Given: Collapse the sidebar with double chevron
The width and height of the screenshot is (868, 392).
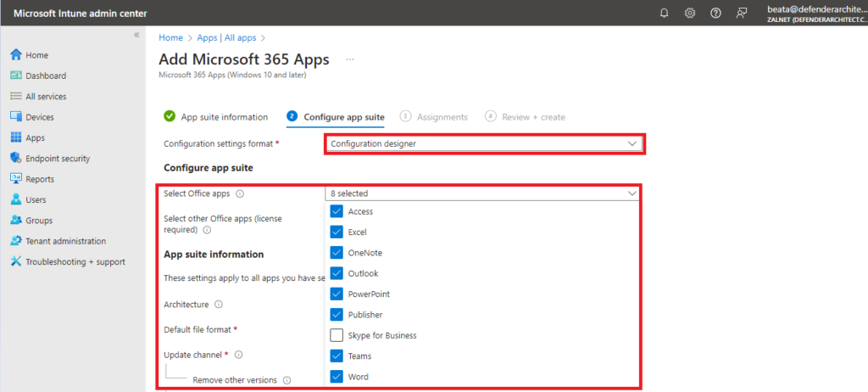Looking at the screenshot, I should point(136,35).
